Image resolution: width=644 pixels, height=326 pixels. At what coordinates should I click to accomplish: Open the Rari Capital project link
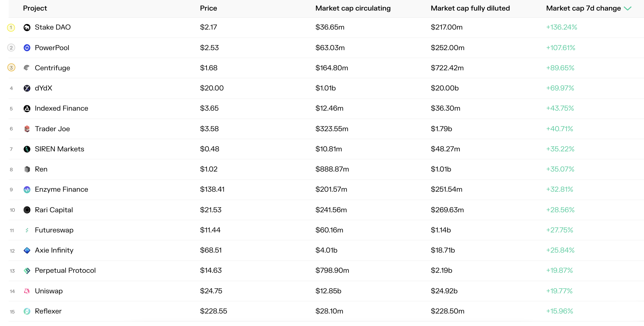point(54,210)
